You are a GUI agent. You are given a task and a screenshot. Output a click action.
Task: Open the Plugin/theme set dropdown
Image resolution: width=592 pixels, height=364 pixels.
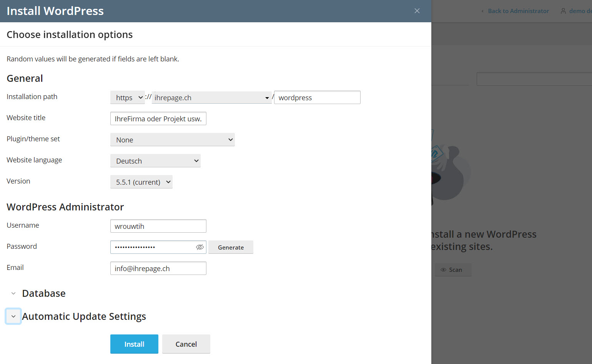point(172,139)
